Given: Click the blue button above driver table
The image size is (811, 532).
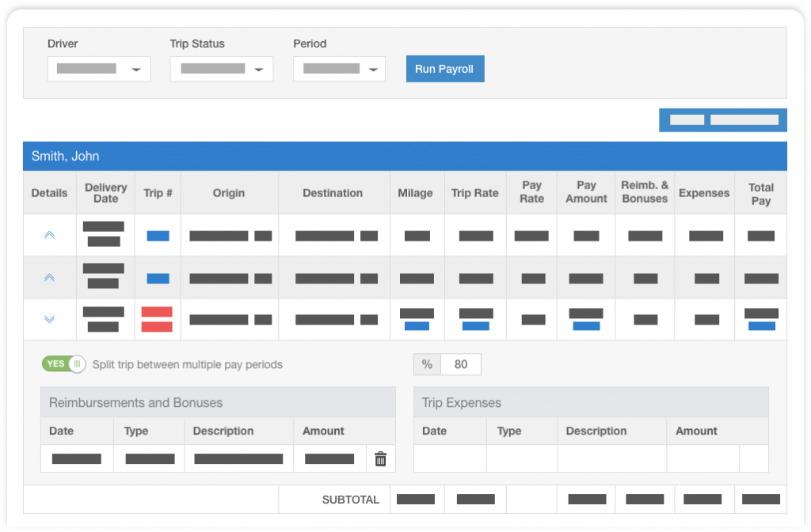Looking at the screenshot, I should [x=722, y=120].
